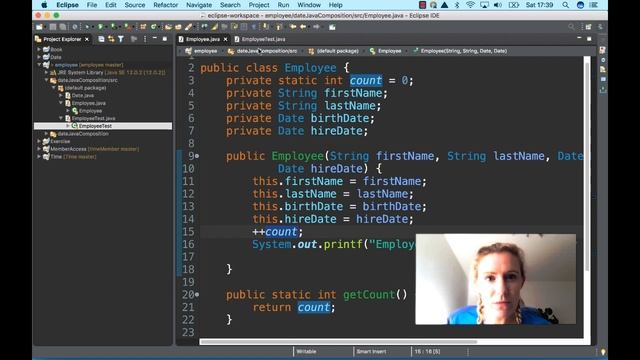Click the webcam video overlay thumbnail
Viewport: 640px width, 360px height.
[x=496, y=279]
